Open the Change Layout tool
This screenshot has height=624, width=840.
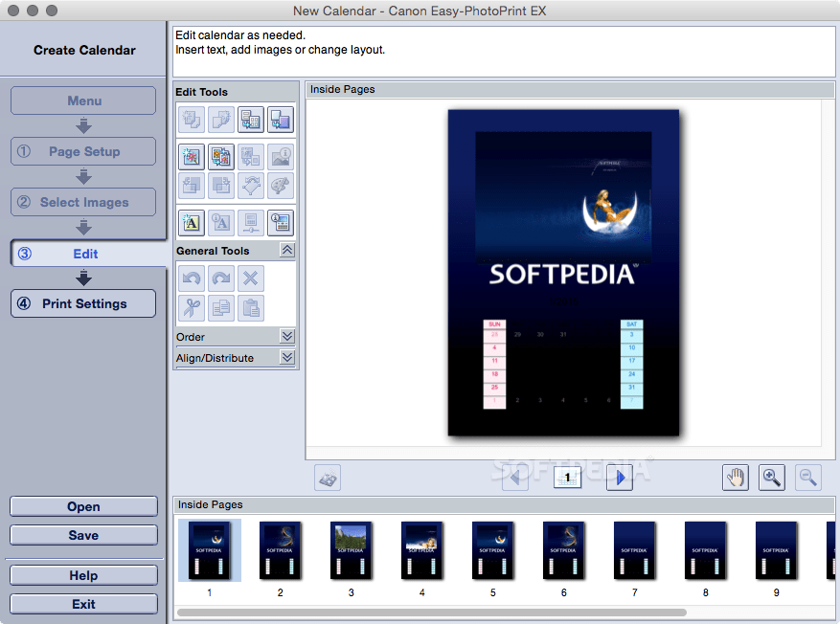(251, 119)
